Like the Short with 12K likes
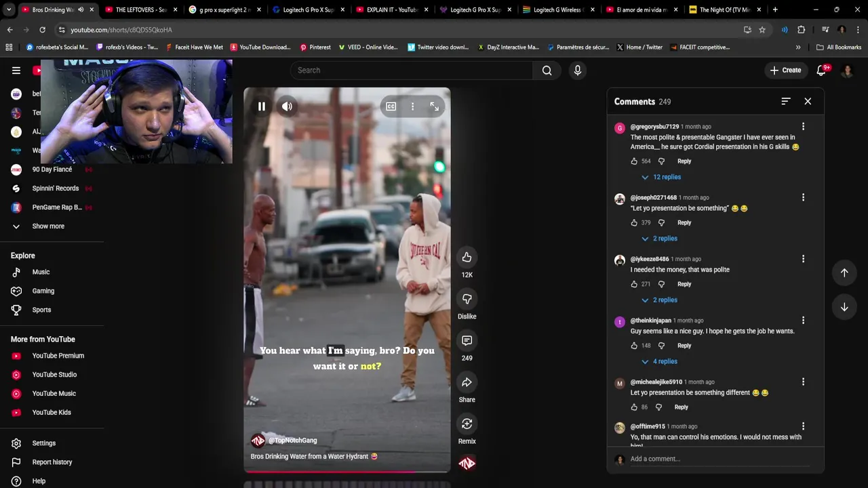Screen dimensions: 868x488 (x=467, y=257)
